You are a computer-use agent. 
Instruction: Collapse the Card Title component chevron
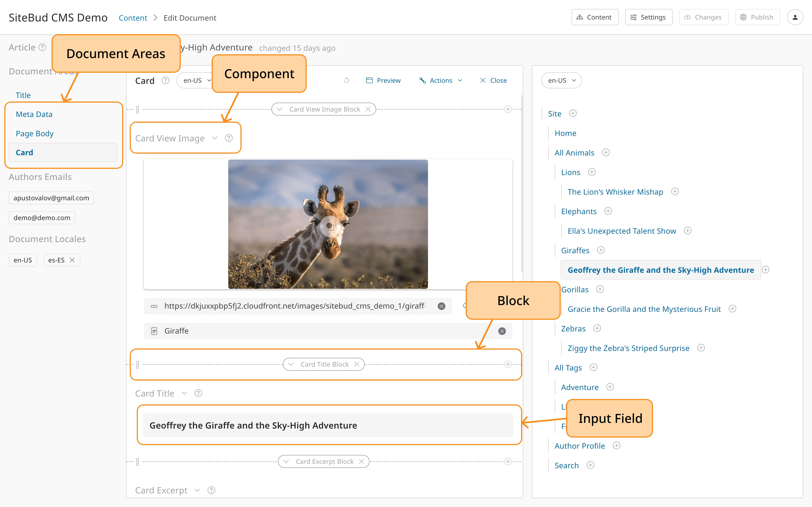(x=184, y=393)
